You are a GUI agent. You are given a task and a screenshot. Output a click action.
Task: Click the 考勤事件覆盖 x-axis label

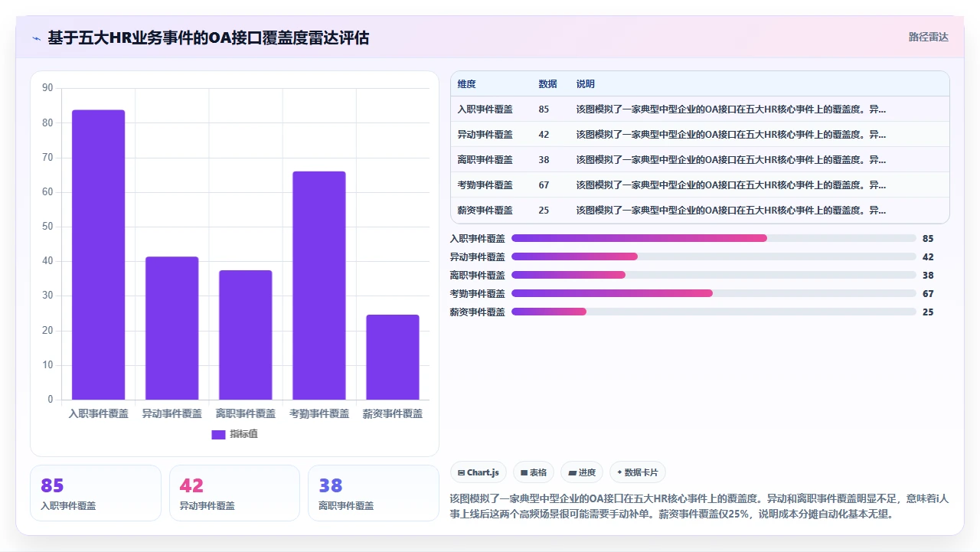[319, 413]
